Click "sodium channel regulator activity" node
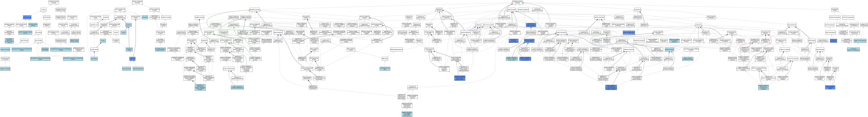Image resolution: width=868 pixels, height=117 pixels. click(76, 33)
